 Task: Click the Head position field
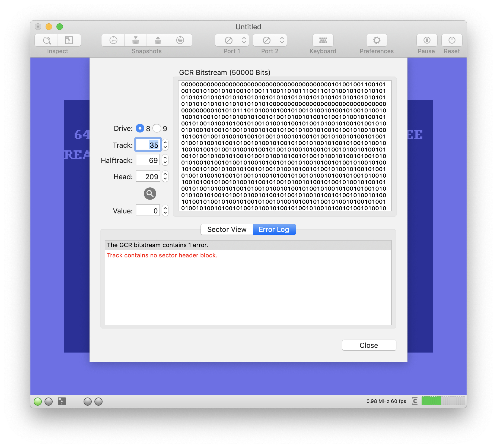(148, 176)
